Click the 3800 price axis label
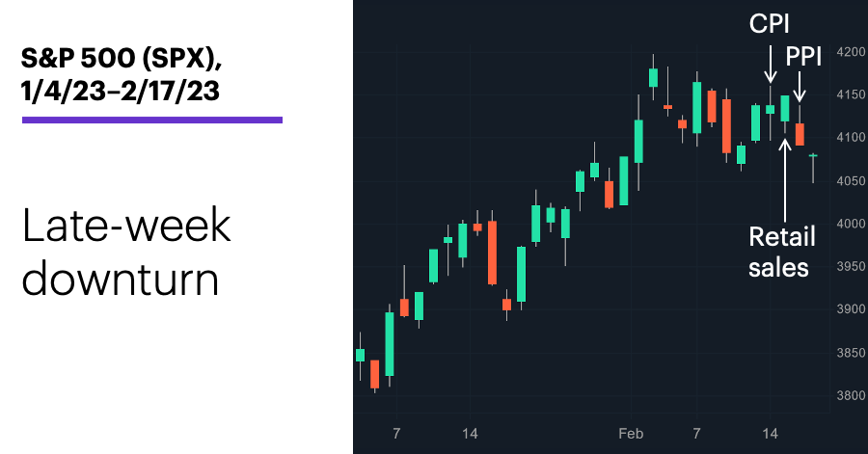 click(x=851, y=395)
